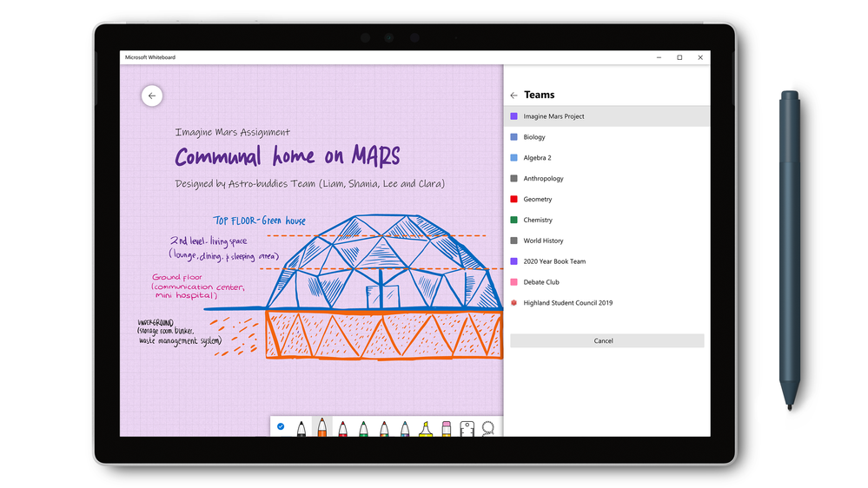Maximize the Microsoft Whiteboard window
The width and height of the screenshot is (868, 488).
(x=679, y=57)
